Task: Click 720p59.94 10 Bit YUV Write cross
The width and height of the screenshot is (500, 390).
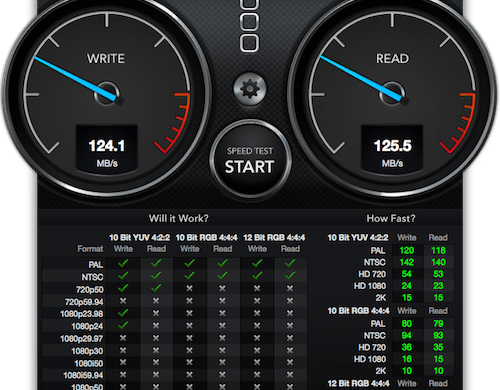Action: [x=123, y=301]
